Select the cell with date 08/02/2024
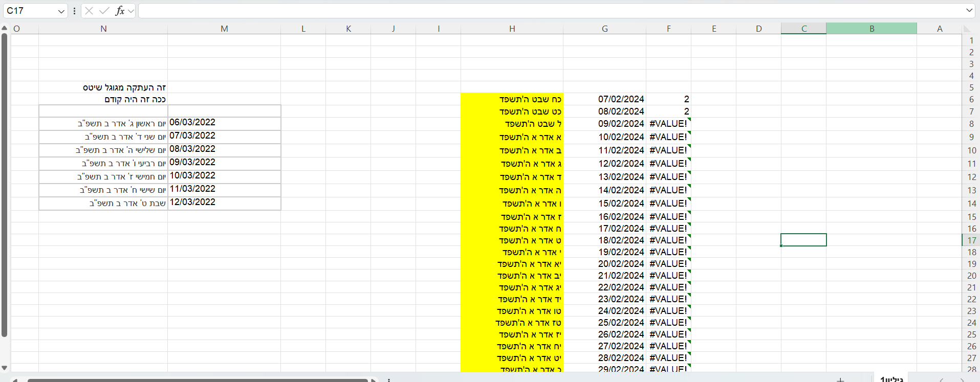 click(x=605, y=111)
